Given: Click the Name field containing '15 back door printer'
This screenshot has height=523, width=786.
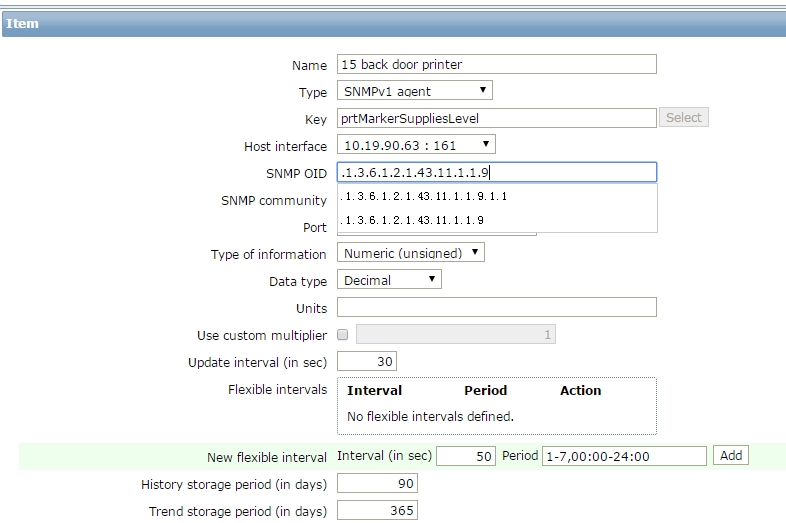Looking at the screenshot, I should (496, 64).
